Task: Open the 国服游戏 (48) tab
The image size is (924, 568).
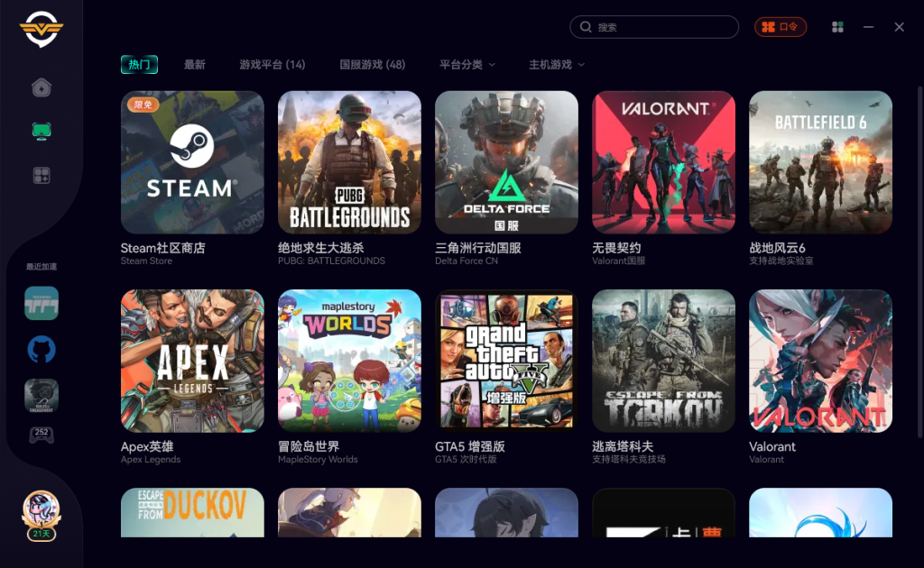Action: pos(373,65)
